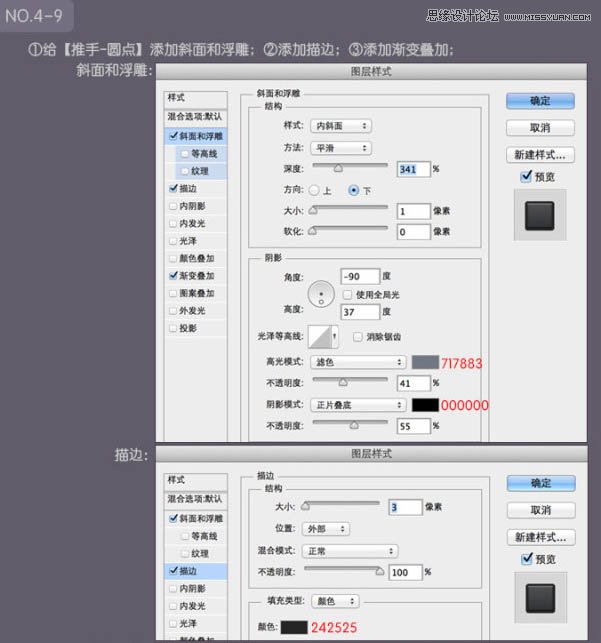Select 样式 header in upper dialog list

(196, 98)
